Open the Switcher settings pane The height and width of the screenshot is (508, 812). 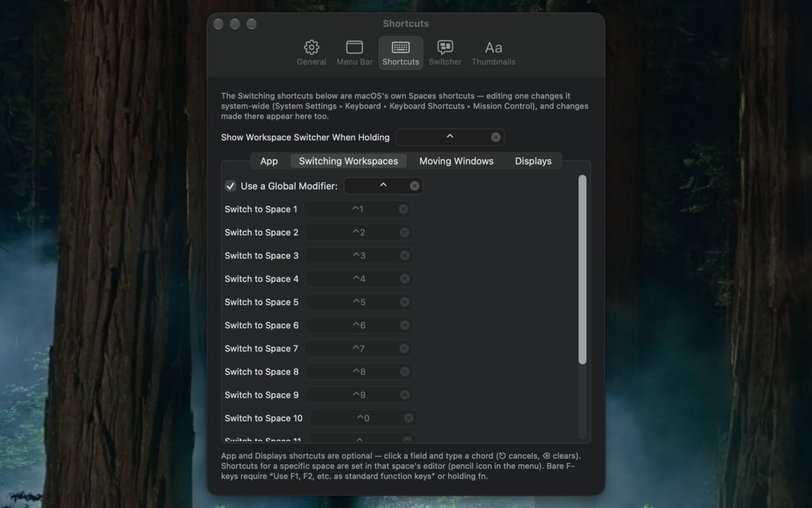pos(445,53)
